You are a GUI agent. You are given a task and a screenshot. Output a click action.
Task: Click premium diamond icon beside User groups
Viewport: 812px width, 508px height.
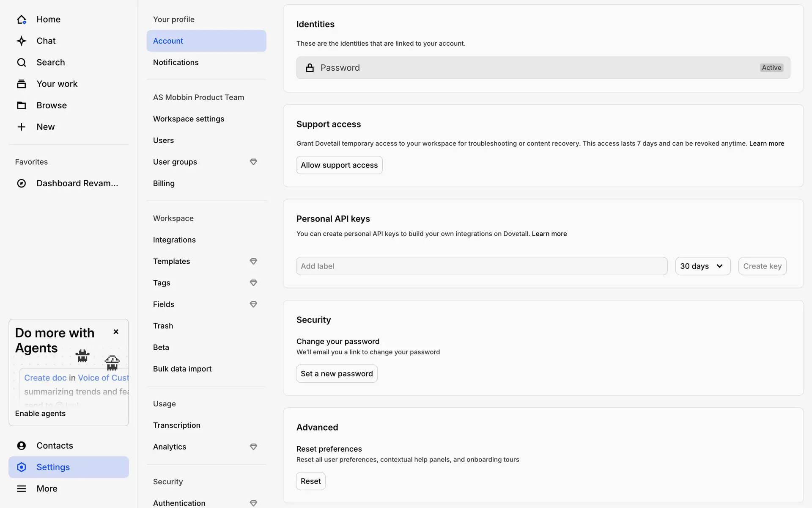click(x=253, y=162)
